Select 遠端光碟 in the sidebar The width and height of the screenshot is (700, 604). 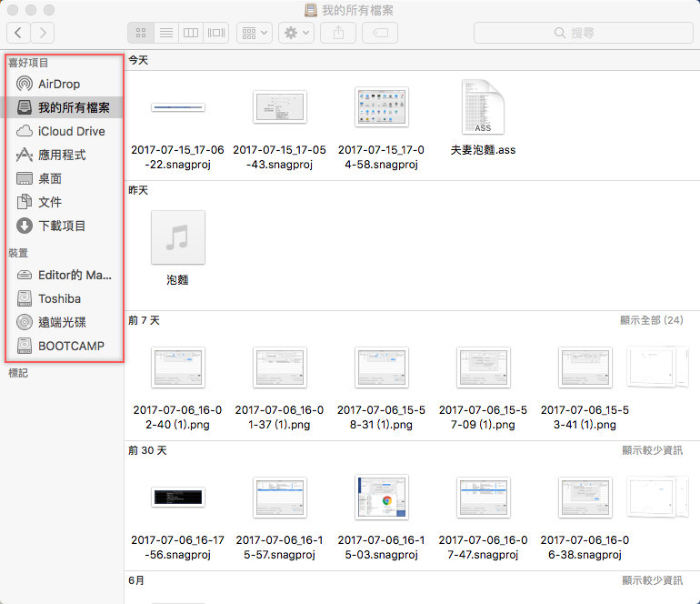pyautogui.click(x=63, y=322)
